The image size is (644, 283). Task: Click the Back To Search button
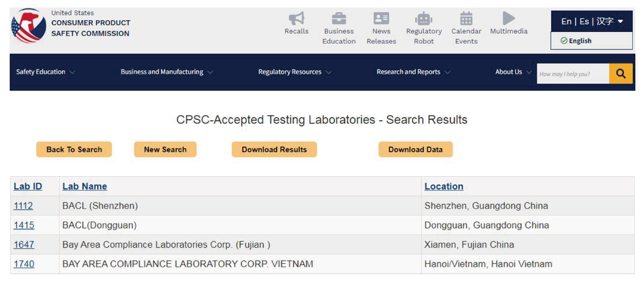[74, 150]
